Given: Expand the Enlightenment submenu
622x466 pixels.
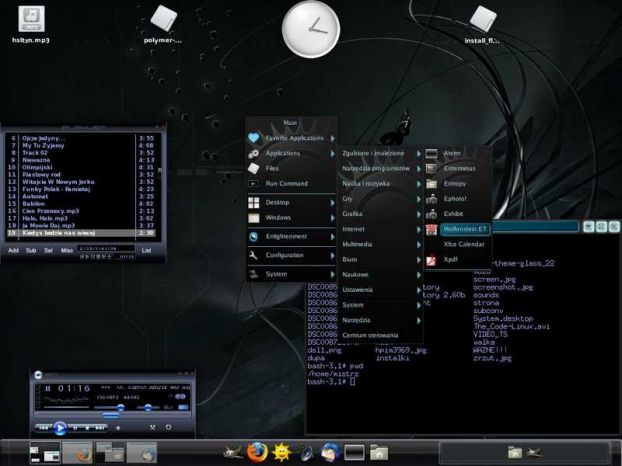Looking at the screenshot, I should (292, 236).
